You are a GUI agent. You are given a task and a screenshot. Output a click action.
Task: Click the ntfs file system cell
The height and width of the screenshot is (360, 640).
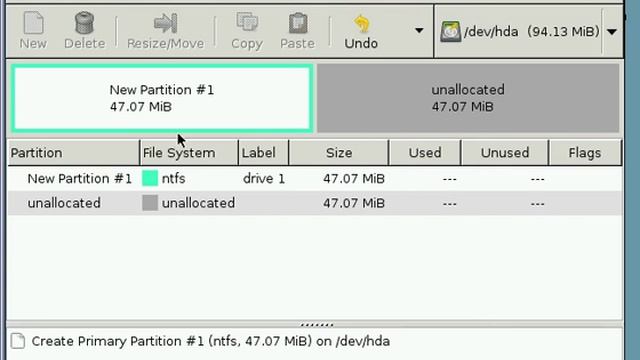click(x=173, y=178)
